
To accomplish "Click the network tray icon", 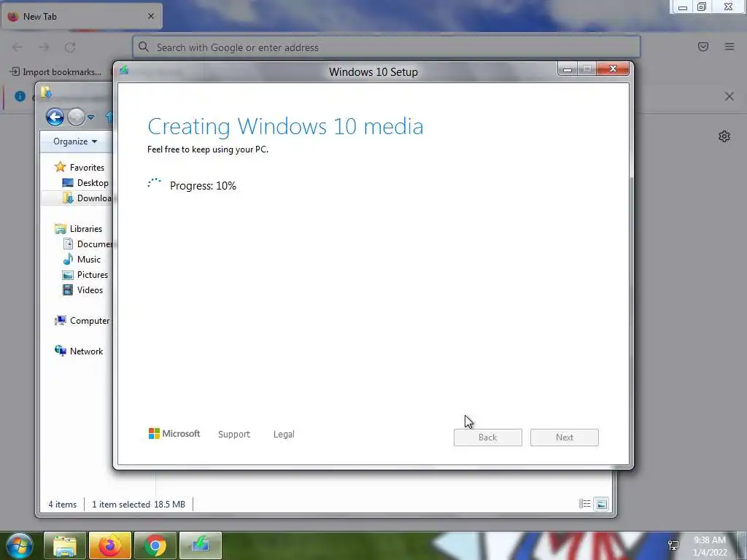I will pos(673,545).
